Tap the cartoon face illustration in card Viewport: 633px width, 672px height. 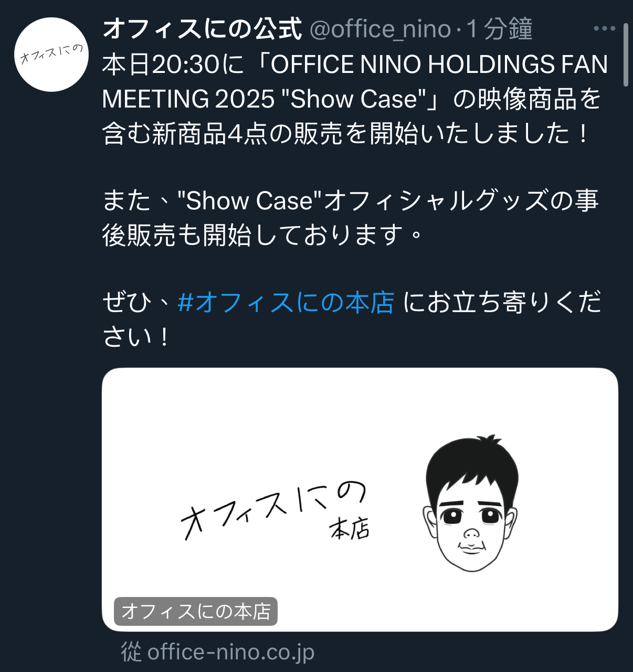(x=471, y=503)
